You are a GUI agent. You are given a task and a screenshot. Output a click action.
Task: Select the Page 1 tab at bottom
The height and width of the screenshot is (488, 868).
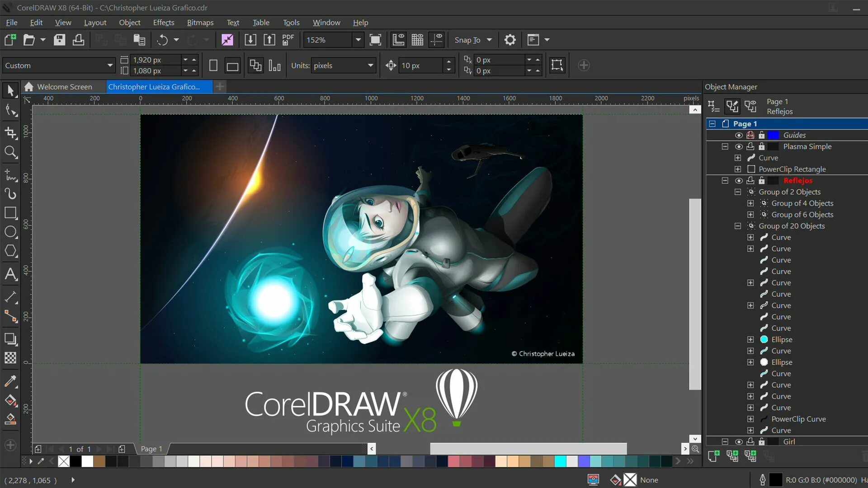tap(151, 449)
